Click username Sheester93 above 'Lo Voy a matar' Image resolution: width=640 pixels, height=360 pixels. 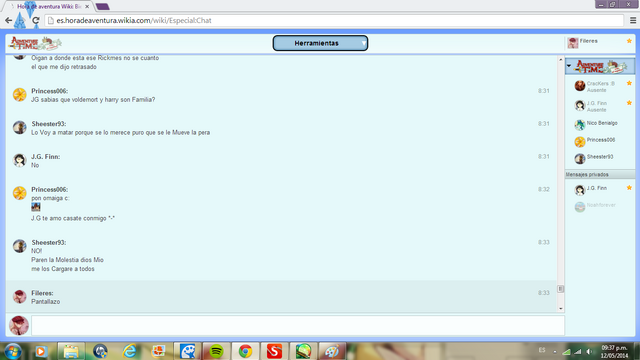49,124
